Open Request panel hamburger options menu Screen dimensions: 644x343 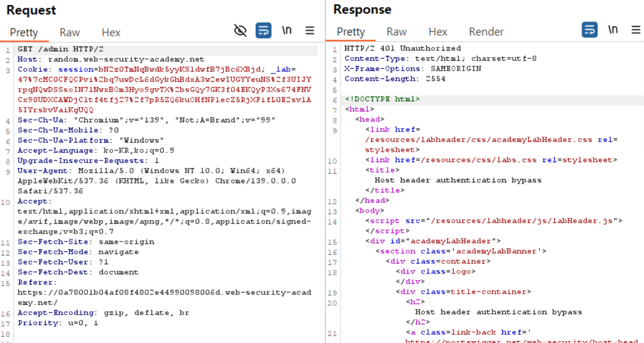(310, 31)
